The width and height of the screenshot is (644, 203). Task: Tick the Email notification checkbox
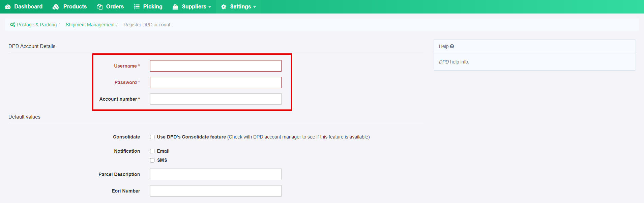[152, 151]
